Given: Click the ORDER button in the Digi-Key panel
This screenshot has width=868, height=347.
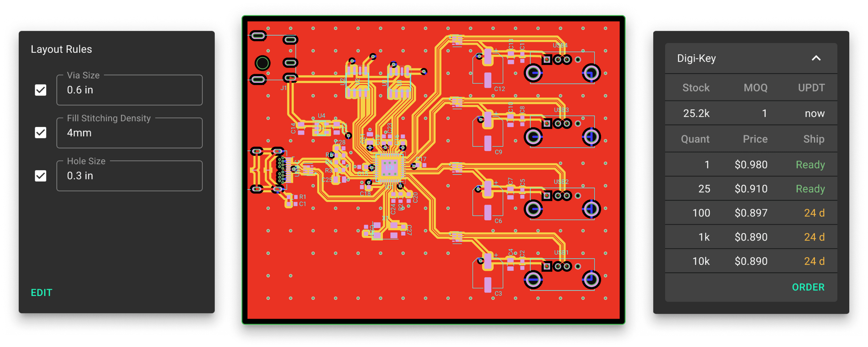Looking at the screenshot, I should coord(808,287).
